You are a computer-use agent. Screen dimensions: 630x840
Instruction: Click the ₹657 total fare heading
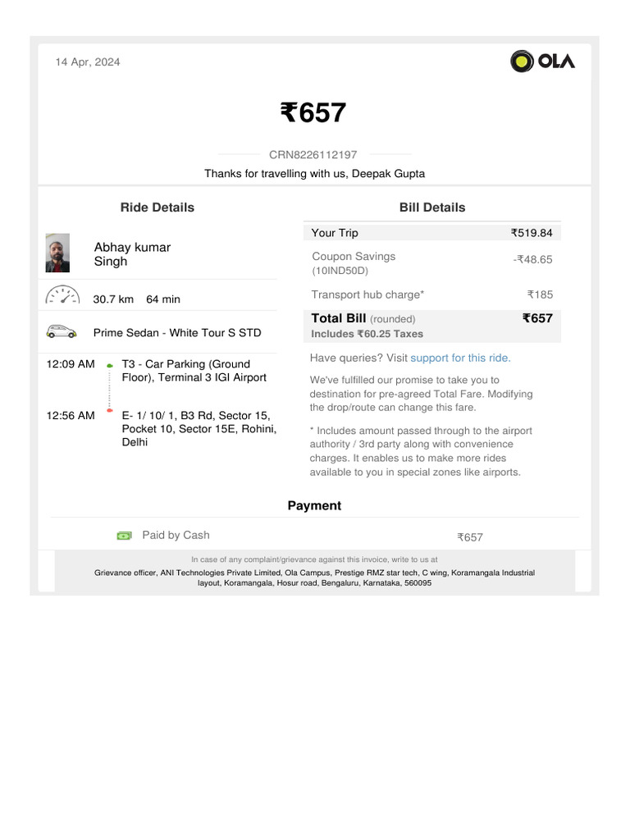tap(313, 112)
